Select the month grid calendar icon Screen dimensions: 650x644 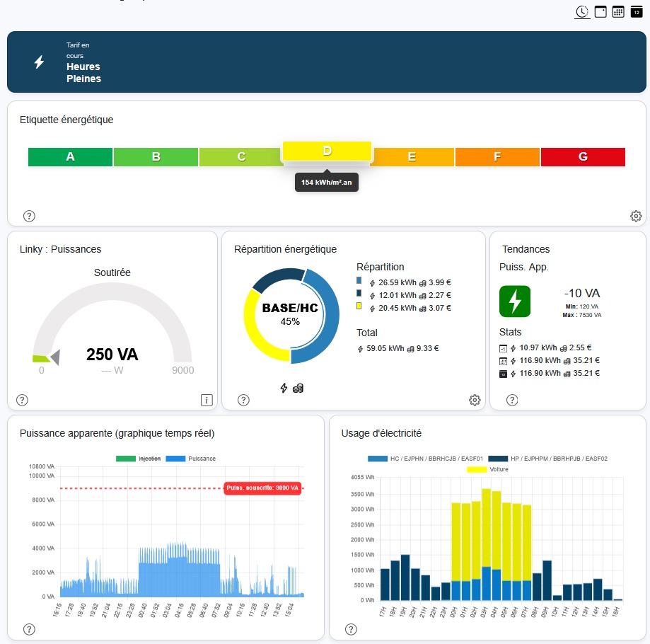click(618, 11)
